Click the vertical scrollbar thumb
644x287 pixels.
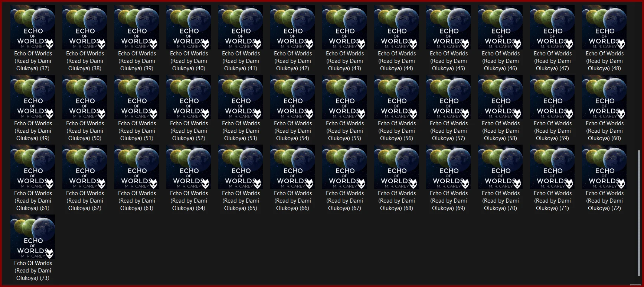(638, 214)
